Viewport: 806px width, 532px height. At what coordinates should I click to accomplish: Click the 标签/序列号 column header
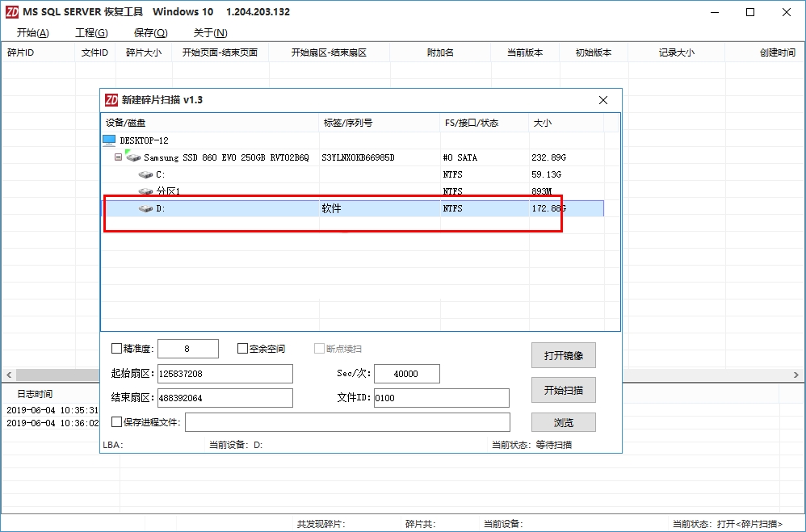pyautogui.click(x=380, y=123)
